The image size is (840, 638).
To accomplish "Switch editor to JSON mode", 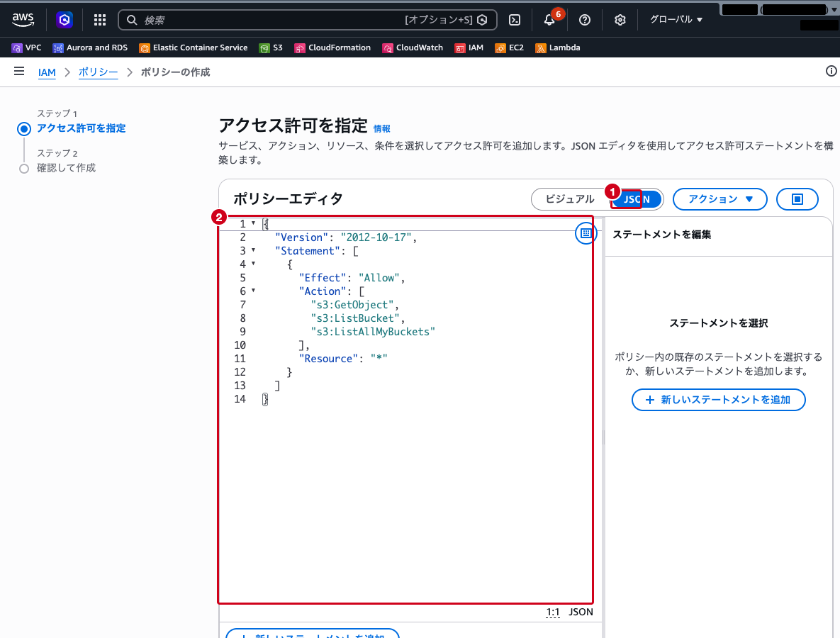I will [x=637, y=199].
